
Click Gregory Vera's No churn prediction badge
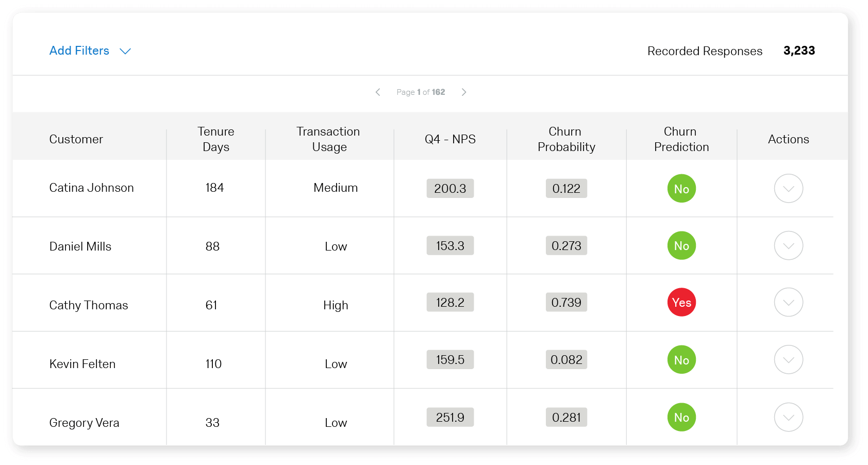[x=681, y=417]
